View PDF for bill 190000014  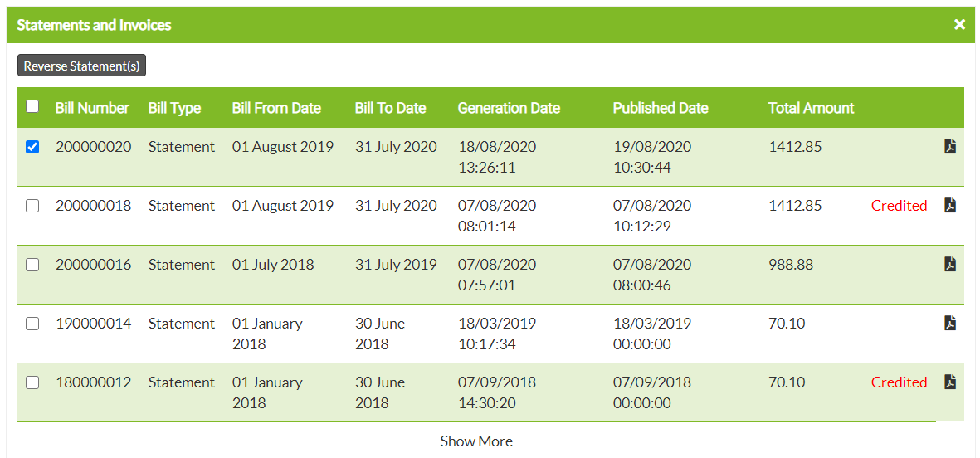point(950,324)
